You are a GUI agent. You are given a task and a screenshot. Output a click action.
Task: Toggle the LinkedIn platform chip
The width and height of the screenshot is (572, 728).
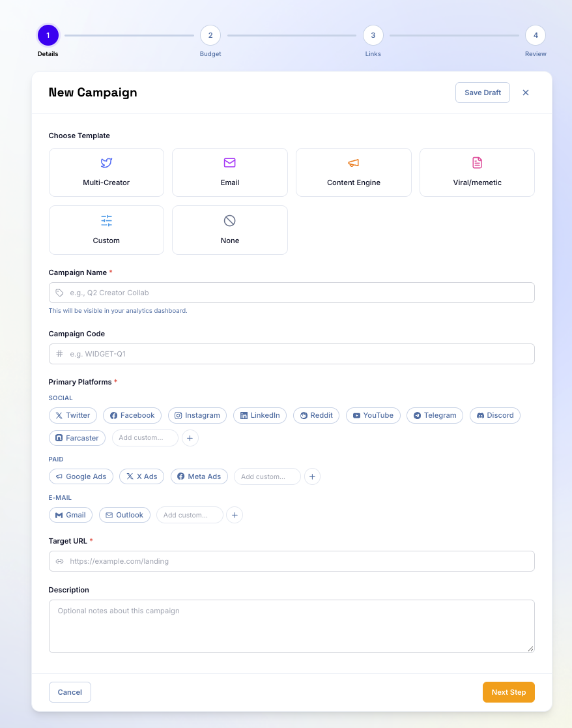pos(260,415)
